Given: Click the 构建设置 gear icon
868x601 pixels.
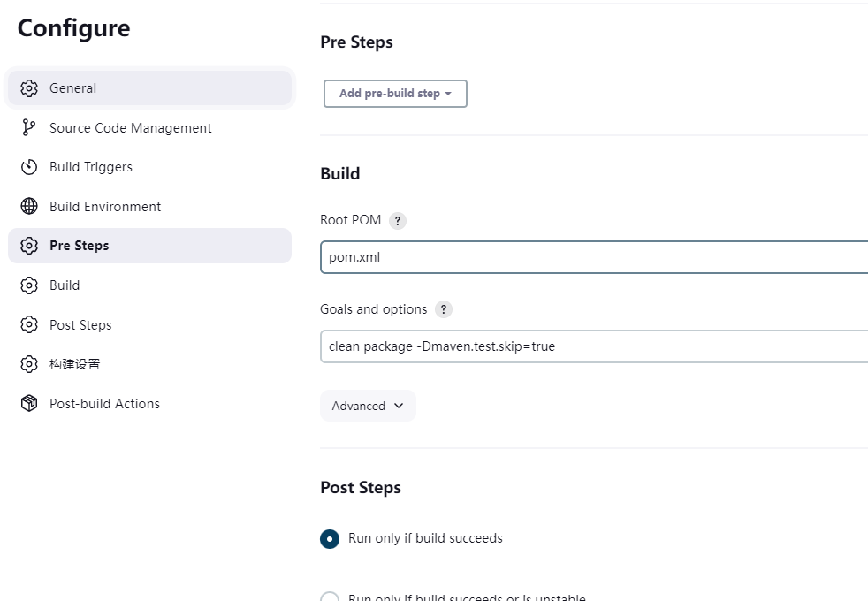Looking at the screenshot, I should coord(29,364).
